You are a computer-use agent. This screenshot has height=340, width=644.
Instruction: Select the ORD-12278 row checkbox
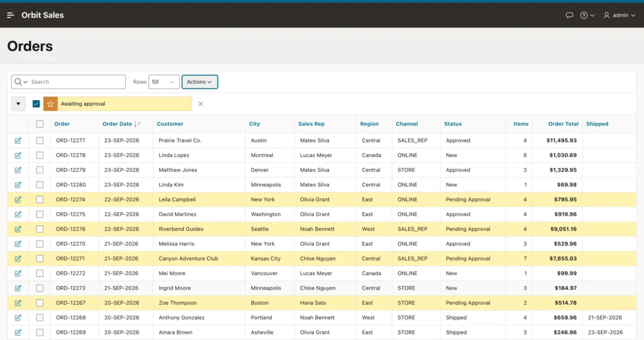[x=40, y=156]
